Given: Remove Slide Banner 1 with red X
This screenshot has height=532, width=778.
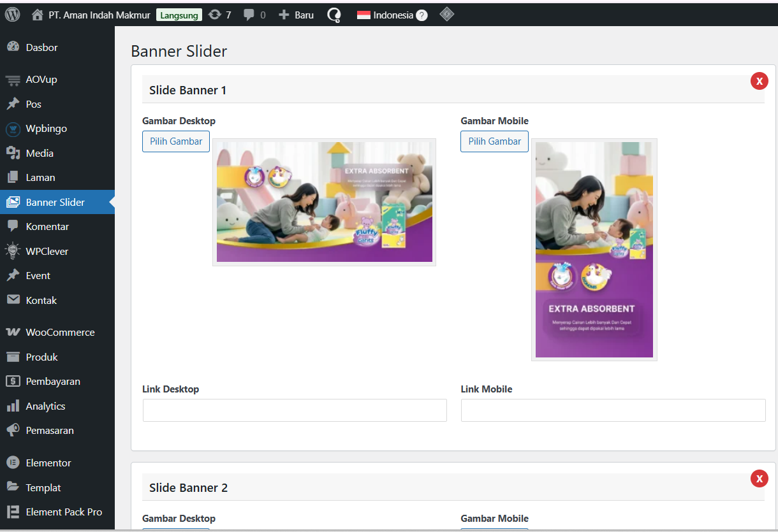Looking at the screenshot, I should pyautogui.click(x=759, y=81).
